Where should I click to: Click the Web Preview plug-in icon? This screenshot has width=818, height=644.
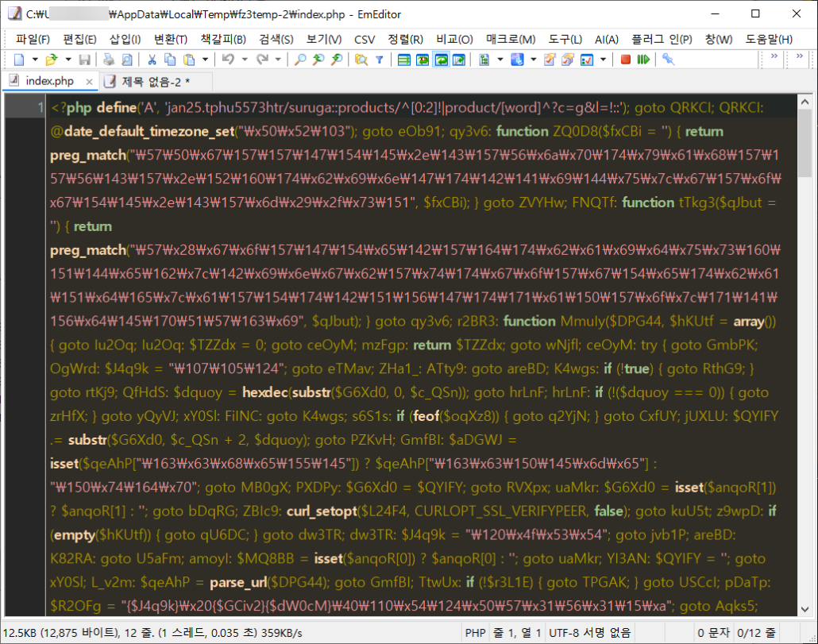[517, 60]
